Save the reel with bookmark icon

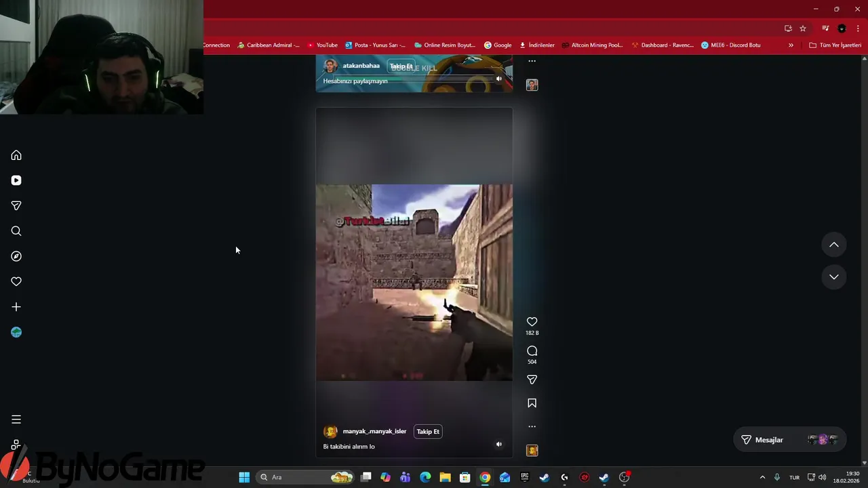[532, 403]
